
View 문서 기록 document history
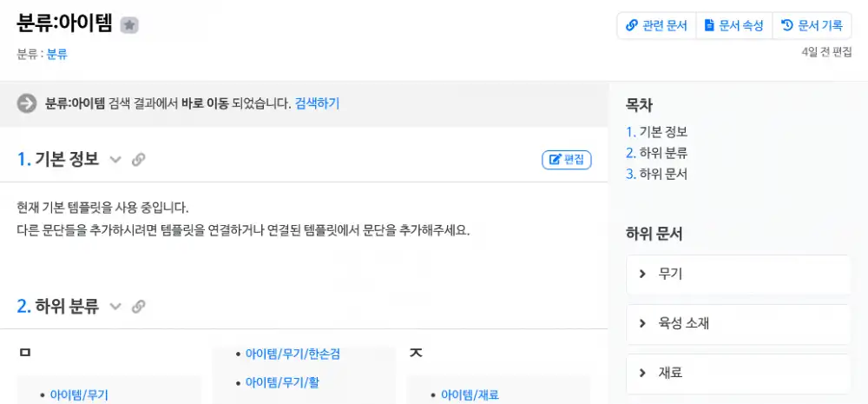(812, 26)
